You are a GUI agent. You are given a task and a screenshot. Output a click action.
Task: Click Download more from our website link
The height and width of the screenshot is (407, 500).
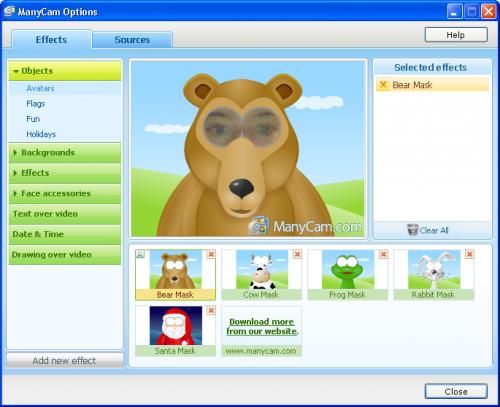(x=262, y=326)
